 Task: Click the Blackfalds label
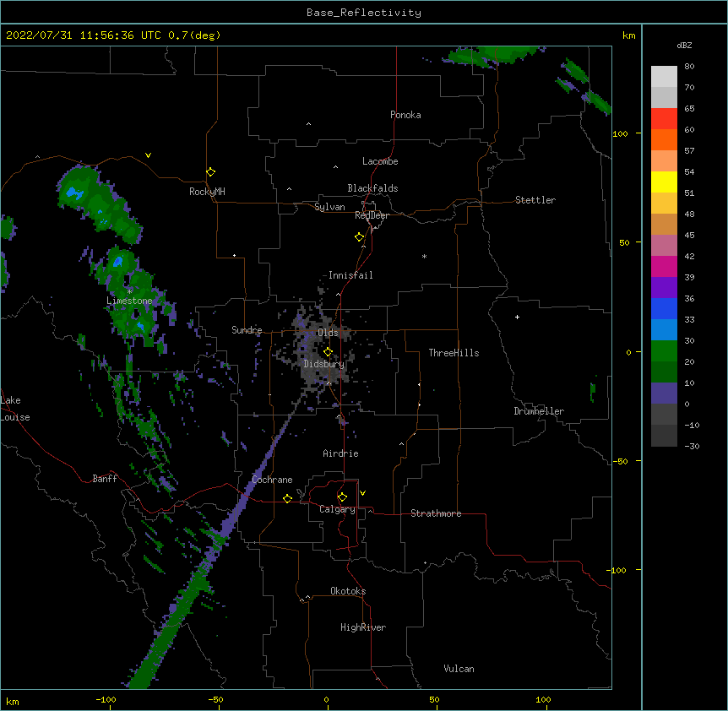[x=372, y=188]
